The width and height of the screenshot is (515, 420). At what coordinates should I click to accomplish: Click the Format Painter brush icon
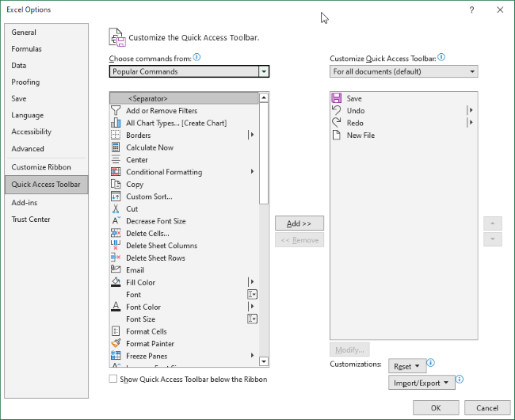(x=116, y=344)
